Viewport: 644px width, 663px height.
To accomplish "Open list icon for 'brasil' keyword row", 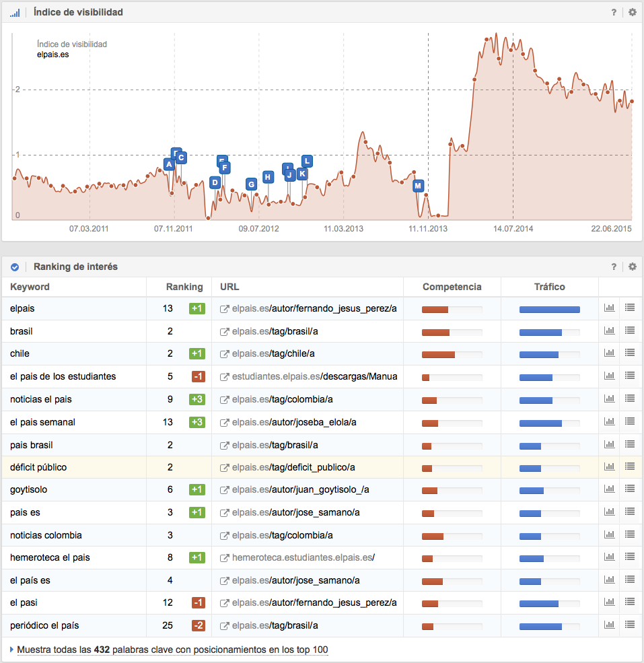I will tap(630, 331).
